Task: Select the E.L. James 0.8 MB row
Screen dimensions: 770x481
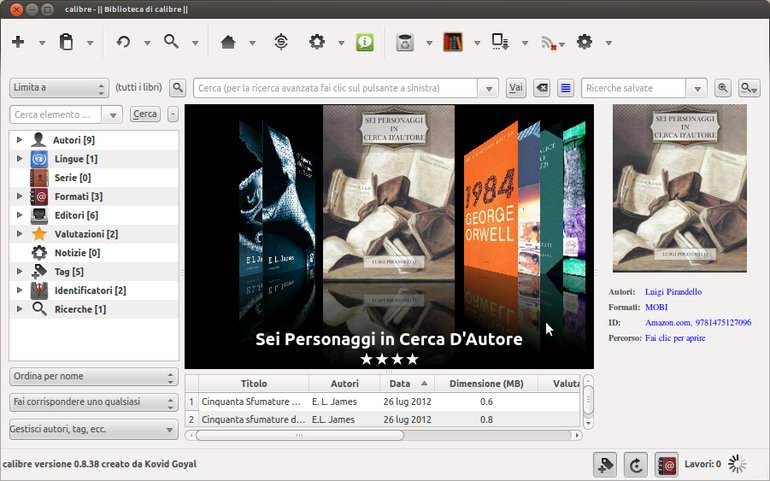Action: click(383, 420)
